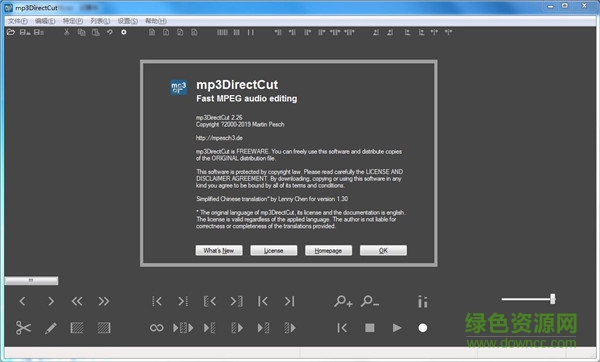This screenshot has height=362, width=600.
Task: Start playback with the play triangle
Action: point(397,328)
